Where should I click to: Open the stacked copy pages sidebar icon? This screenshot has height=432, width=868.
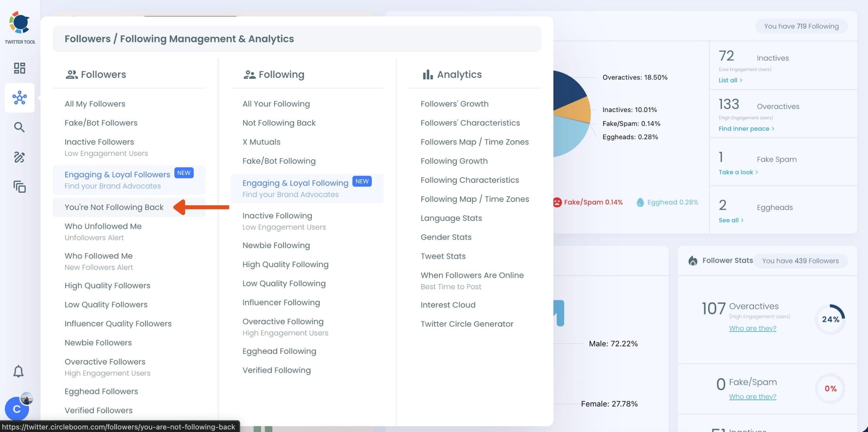pyautogui.click(x=20, y=187)
